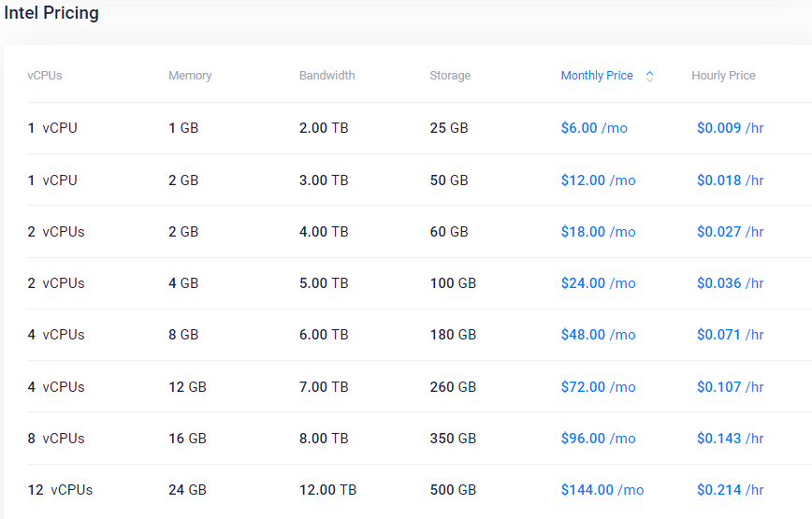This screenshot has height=519, width=812.
Task: Click the $0.107 /hr hourly price
Action: pyautogui.click(x=731, y=386)
